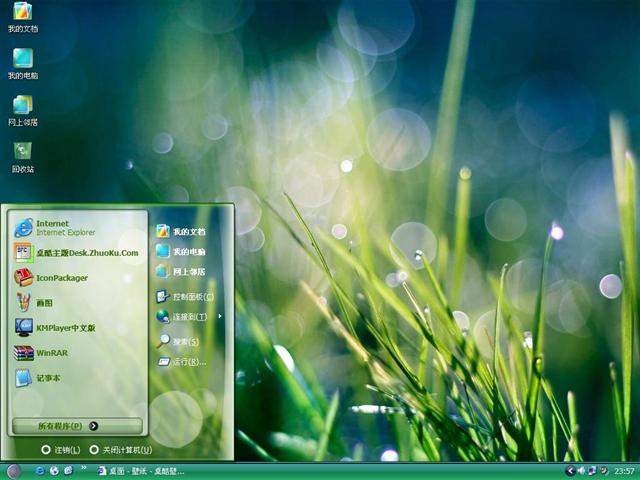Select 回收站 recycle bin icon
Image resolution: width=640 pixels, height=480 pixels.
click(22, 158)
